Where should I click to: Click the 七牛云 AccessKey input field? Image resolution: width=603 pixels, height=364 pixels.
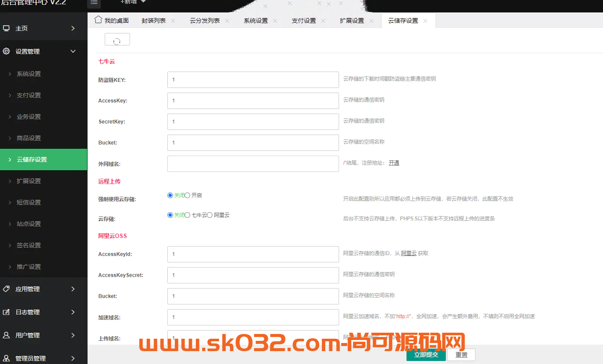click(253, 101)
